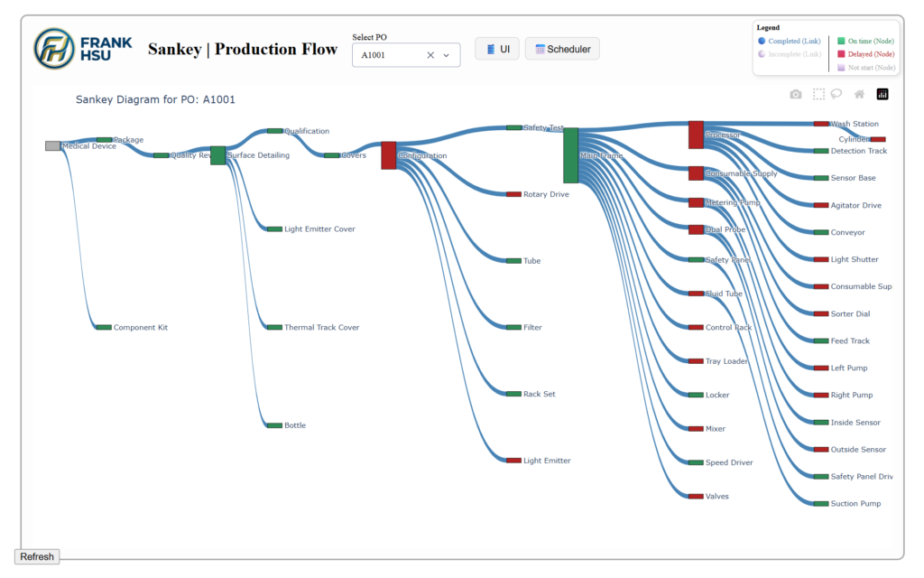This screenshot has width=924, height=578.
Task: Select the red Processor node
Action: point(696,135)
